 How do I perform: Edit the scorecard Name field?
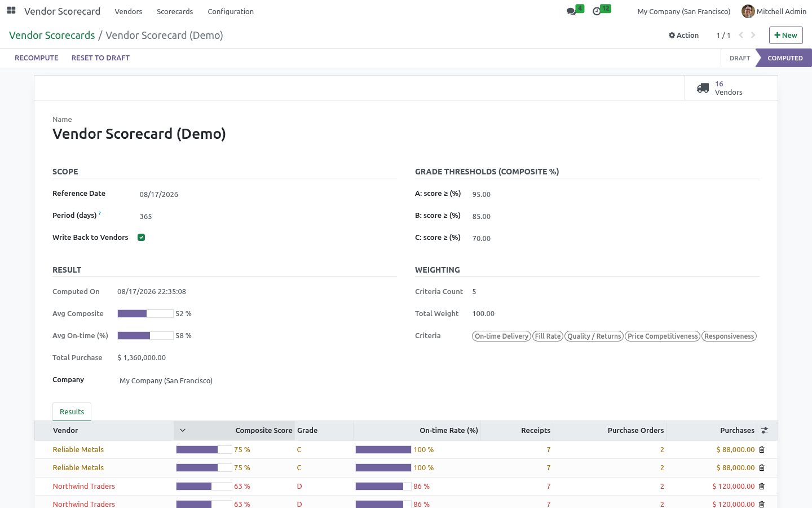406,134
